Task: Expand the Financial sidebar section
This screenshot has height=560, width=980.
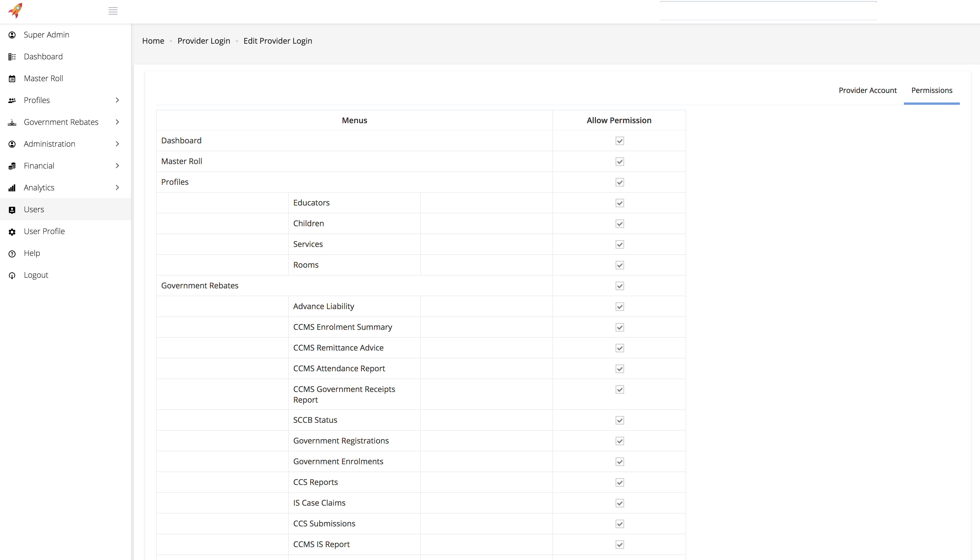Action: tap(118, 166)
